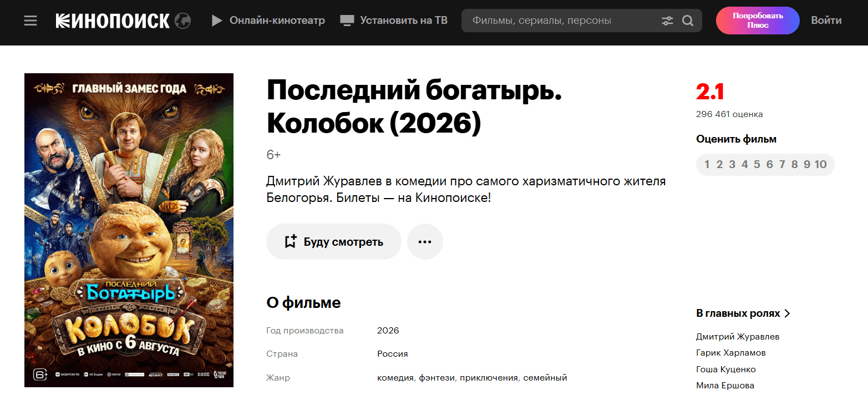Click genre приключения
This screenshot has height=395, width=868.
(x=489, y=378)
